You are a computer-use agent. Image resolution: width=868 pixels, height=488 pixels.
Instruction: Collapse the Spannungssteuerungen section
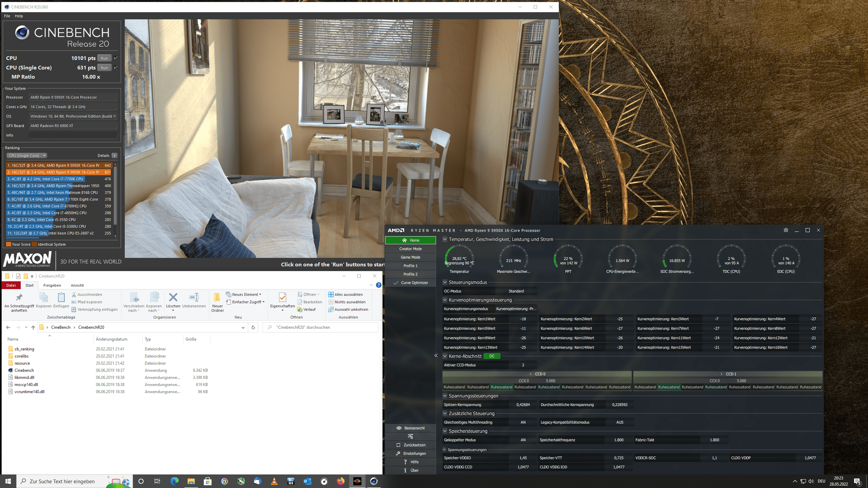pyautogui.click(x=445, y=396)
